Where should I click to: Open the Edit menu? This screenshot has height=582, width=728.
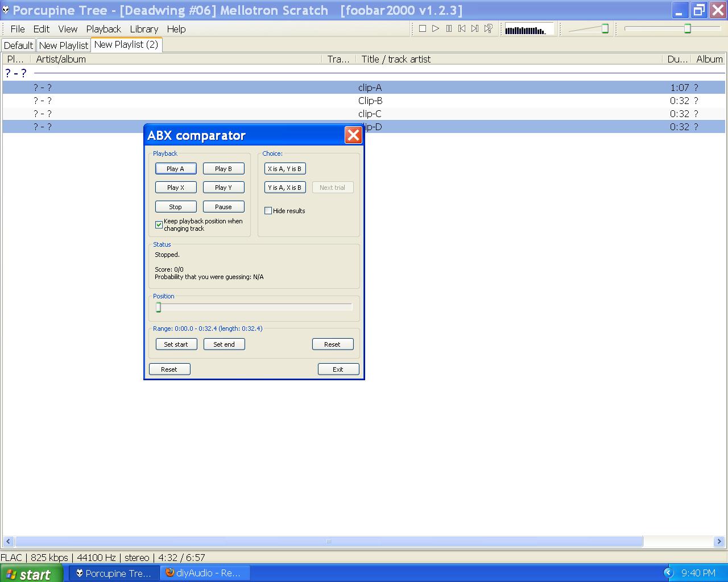point(42,29)
